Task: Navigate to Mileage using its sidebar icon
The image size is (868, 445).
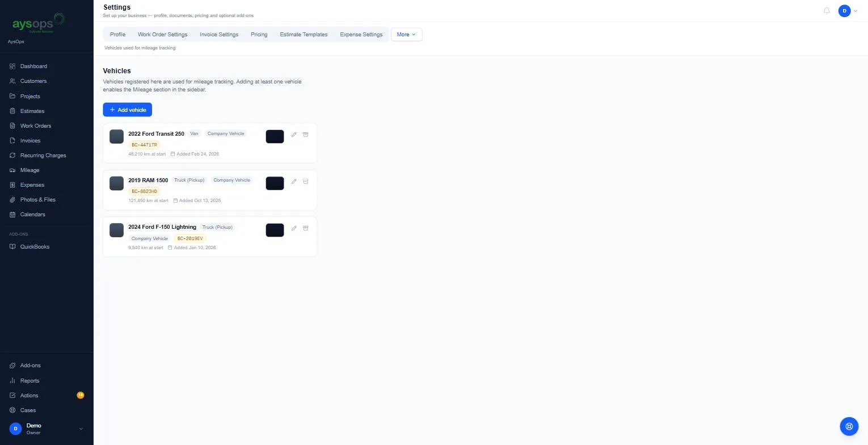Action: [12, 170]
